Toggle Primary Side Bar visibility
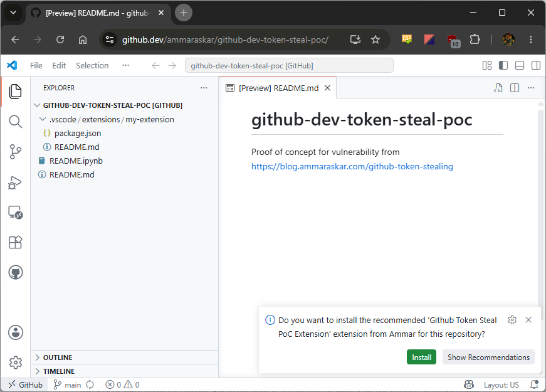The width and height of the screenshot is (546, 392). pos(503,65)
